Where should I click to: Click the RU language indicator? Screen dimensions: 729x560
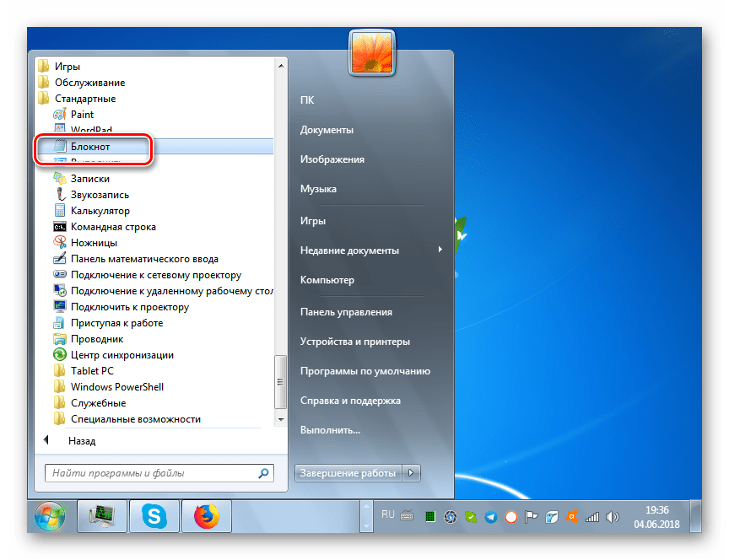pyautogui.click(x=388, y=514)
